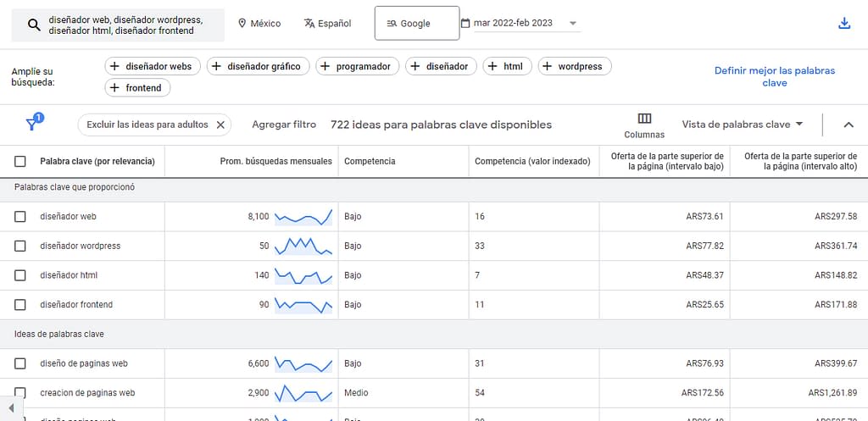The width and height of the screenshot is (868, 421).
Task: Open 'Definir mejor las palabras clave' link
Action: 775,77
